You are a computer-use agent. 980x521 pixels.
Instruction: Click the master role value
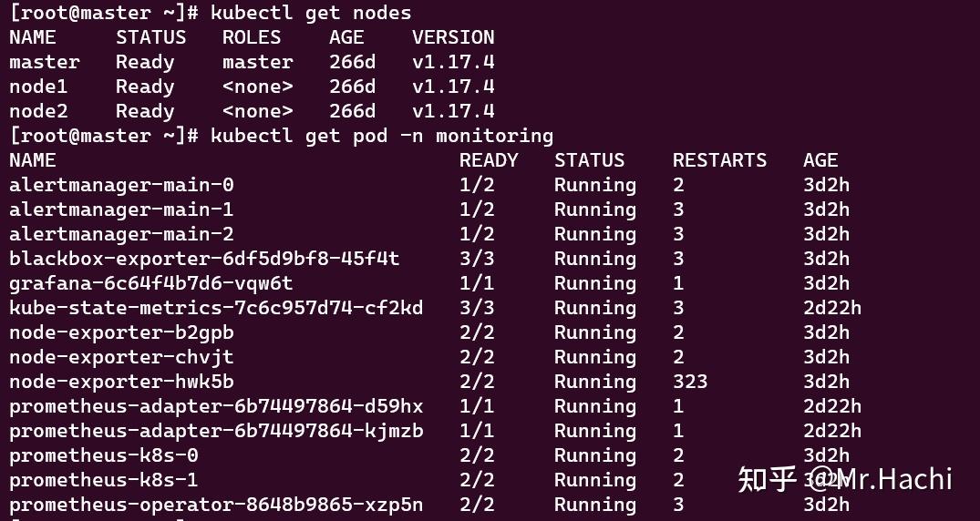(257, 62)
